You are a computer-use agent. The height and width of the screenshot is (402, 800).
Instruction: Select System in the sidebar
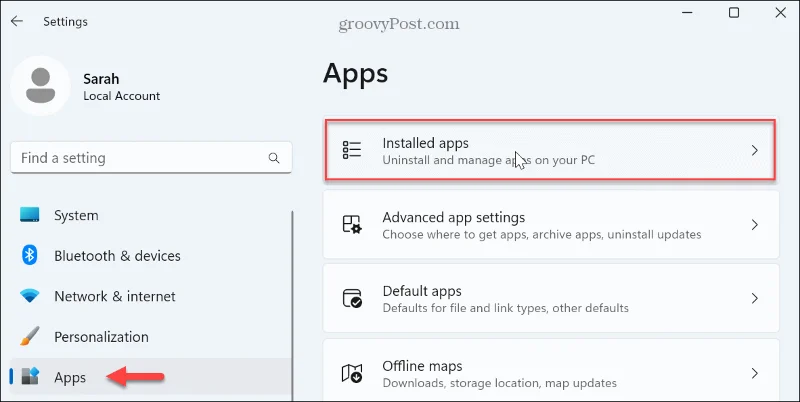pyautogui.click(x=151, y=215)
